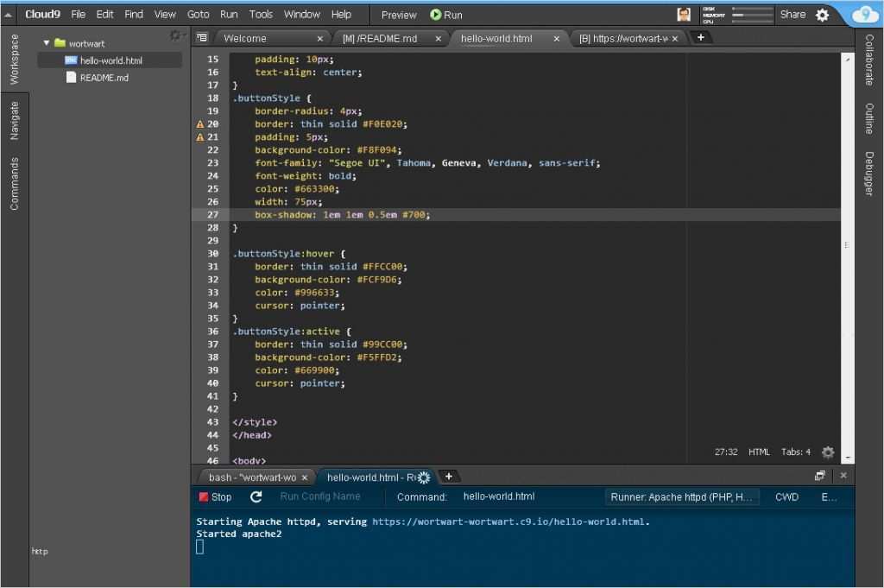Click the user avatar picture

click(x=684, y=15)
